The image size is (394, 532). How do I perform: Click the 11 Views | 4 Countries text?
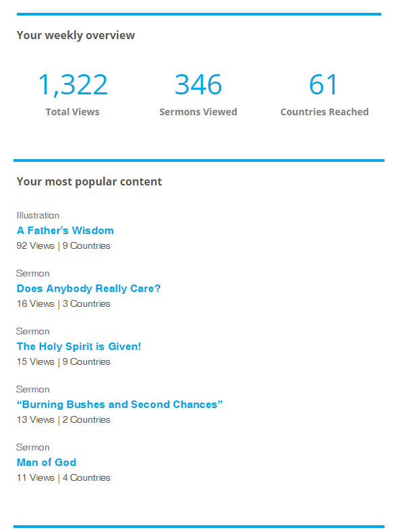(x=63, y=477)
